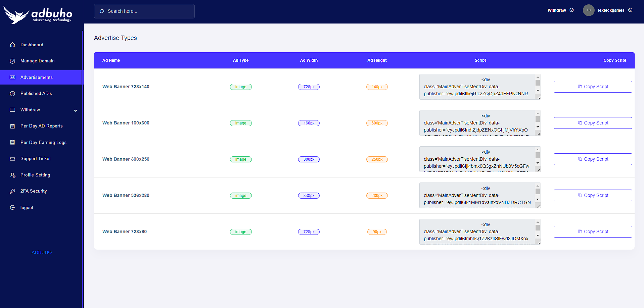Click scroll down arrow in 160x600 script box
644x308 pixels.
[x=538, y=127]
